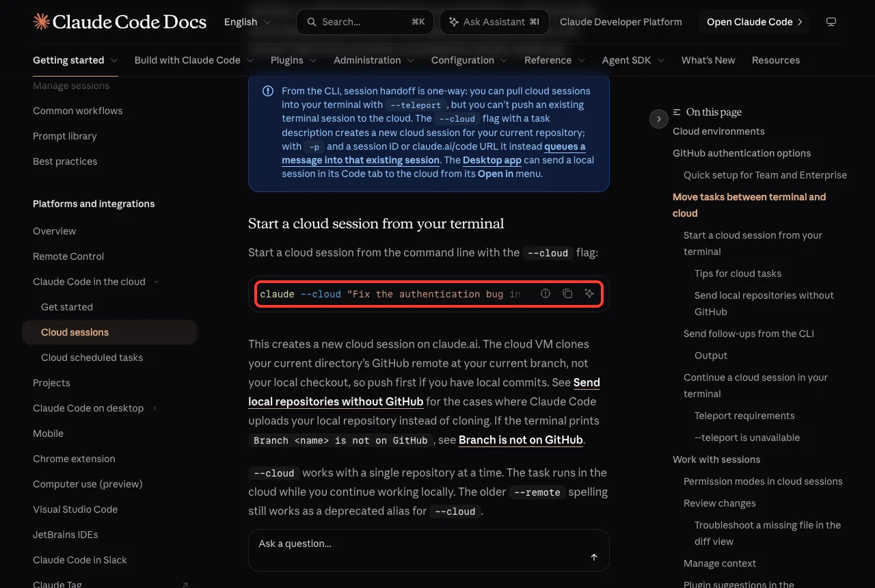Jump to Teleport requirements section
The image size is (875, 588).
(744, 416)
